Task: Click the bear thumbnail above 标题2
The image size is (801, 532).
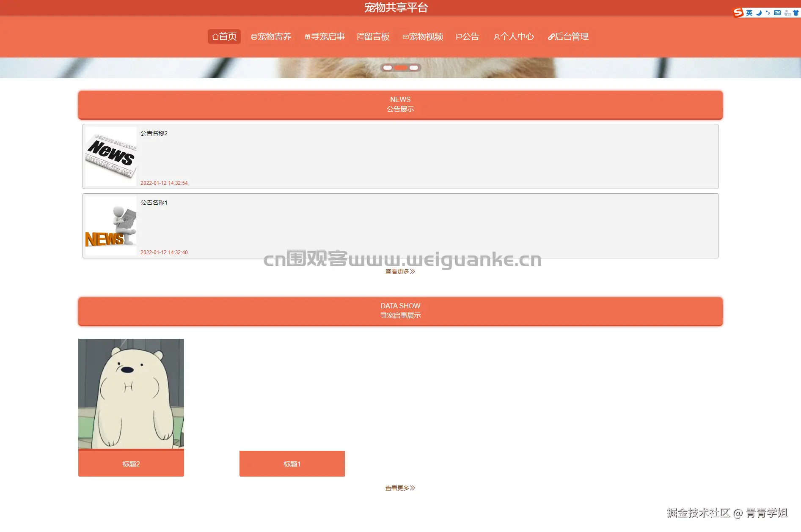Action: 131,394
